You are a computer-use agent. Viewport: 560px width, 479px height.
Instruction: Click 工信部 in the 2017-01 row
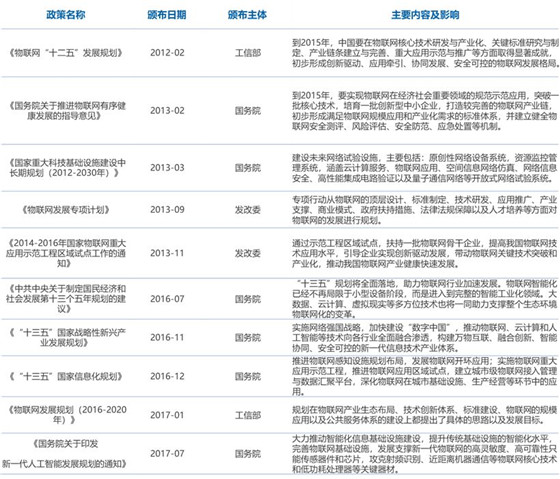click(x=248, y=415)
